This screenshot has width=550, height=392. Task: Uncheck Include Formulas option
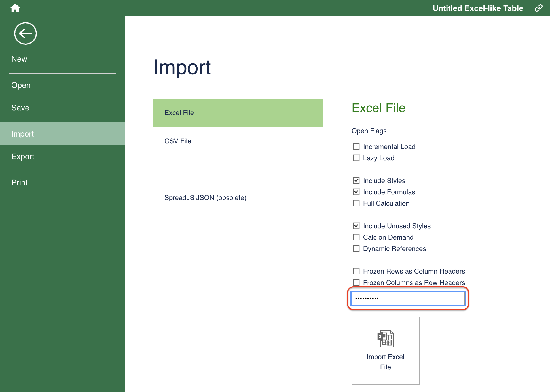[356, 192]
